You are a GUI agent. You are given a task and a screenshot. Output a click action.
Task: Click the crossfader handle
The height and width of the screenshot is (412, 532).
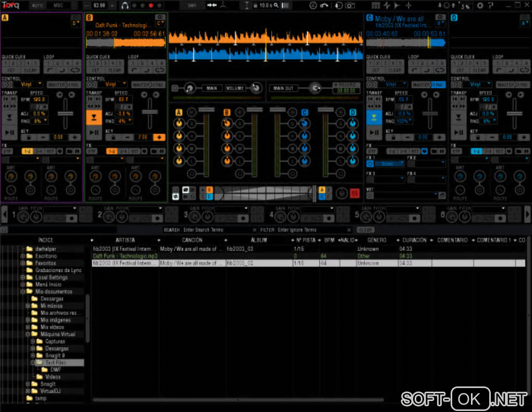(x=315, y=193)
